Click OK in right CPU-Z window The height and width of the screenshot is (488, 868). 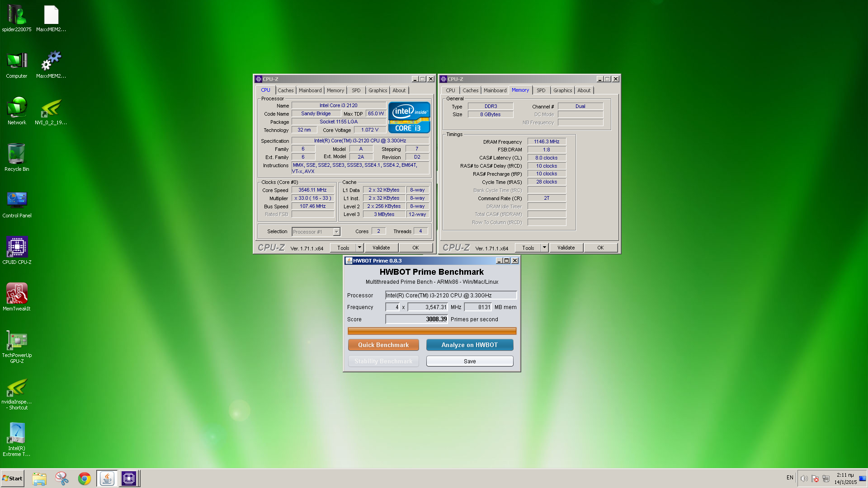point(600,248)
